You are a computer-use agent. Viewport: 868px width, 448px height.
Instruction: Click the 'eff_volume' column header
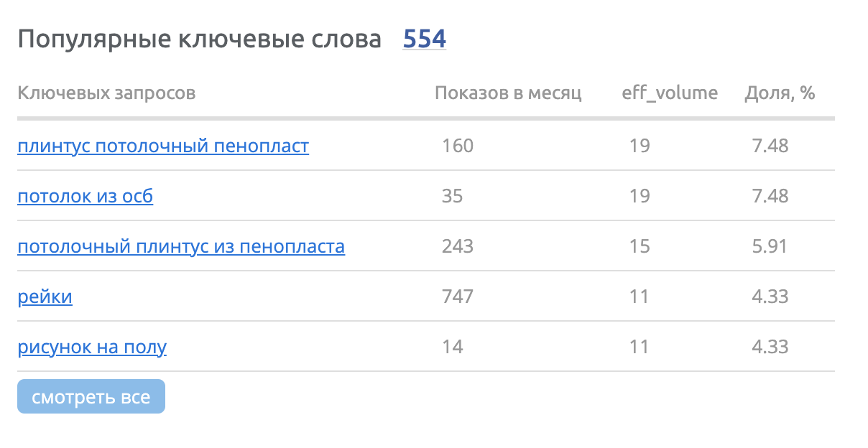[x=670, y=93]
